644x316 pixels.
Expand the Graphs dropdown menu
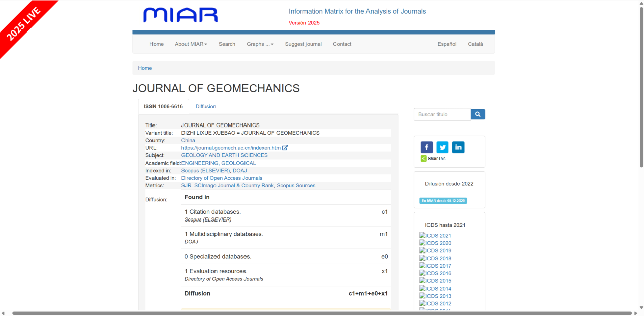tap(260, 44)
